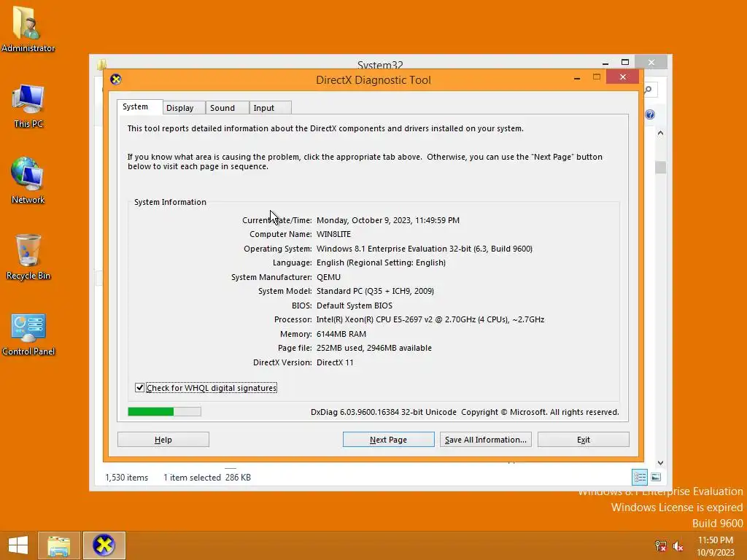Toggle Check for WHQL digital signatures
747x560 pixels.
click(139, 388)
